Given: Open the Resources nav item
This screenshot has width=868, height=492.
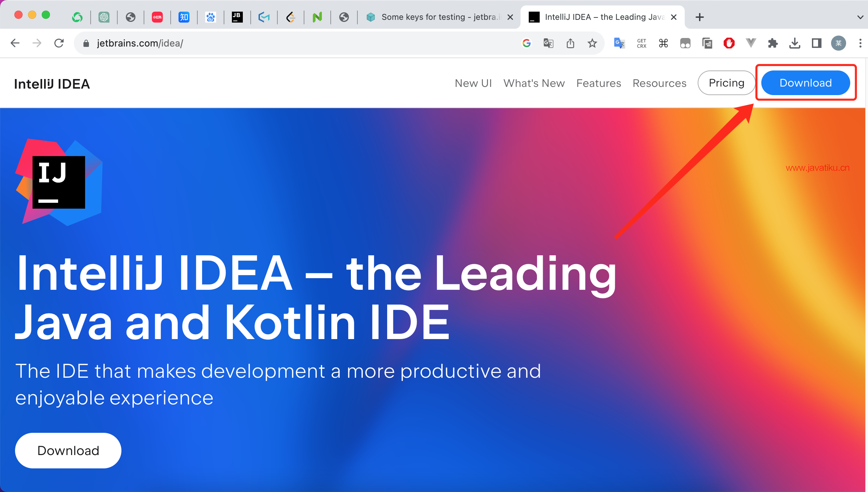Looking at the screenshot, I should point(659,83).
